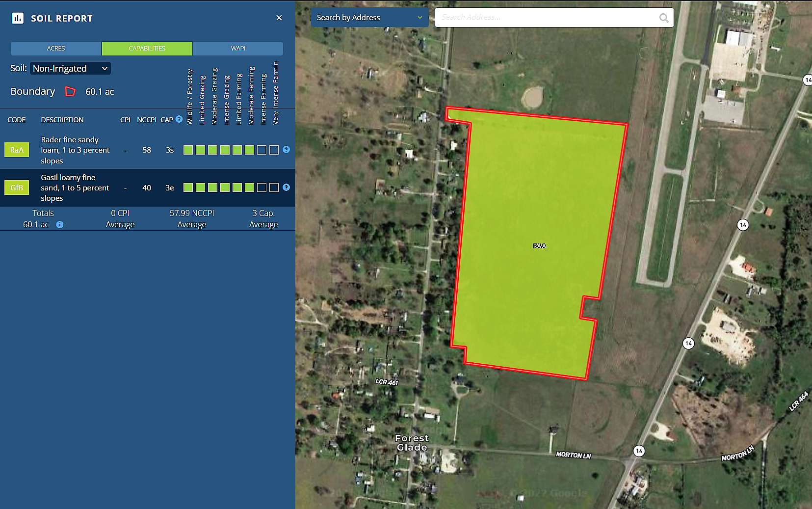Image resolution: width=812 pixels, height=509 pixels.
Task: Open the Non-Irrigated soil dropdown
Action: (70, 69)
